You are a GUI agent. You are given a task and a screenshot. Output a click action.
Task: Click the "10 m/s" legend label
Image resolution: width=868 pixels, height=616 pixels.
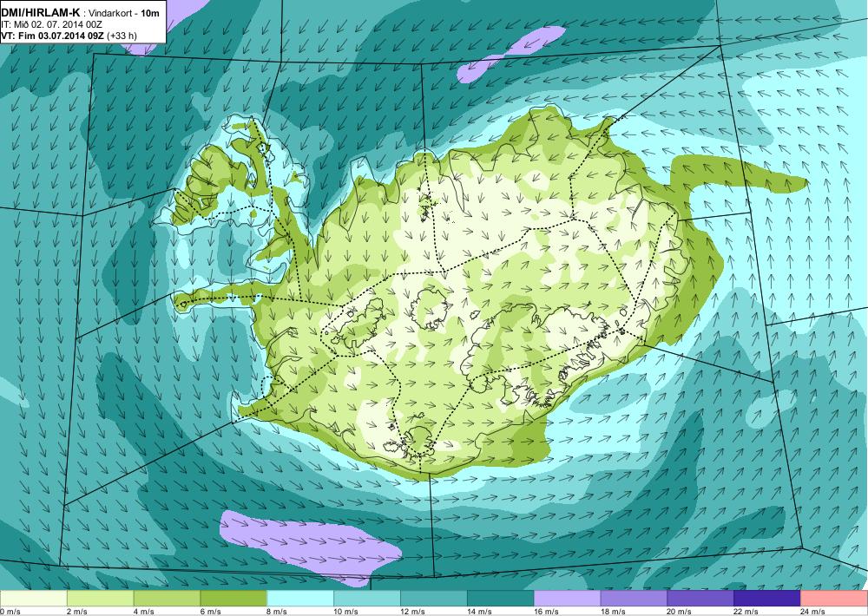point(346,611)
